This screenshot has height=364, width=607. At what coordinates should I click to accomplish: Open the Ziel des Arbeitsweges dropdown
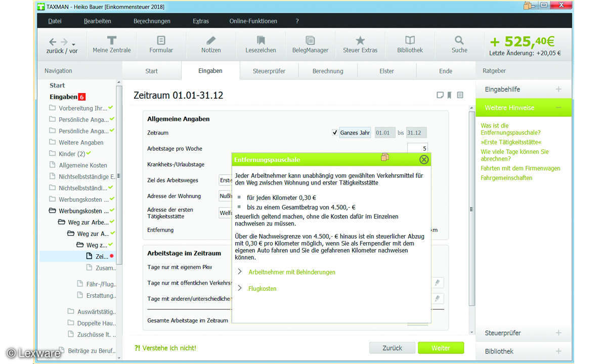[225, 180]
